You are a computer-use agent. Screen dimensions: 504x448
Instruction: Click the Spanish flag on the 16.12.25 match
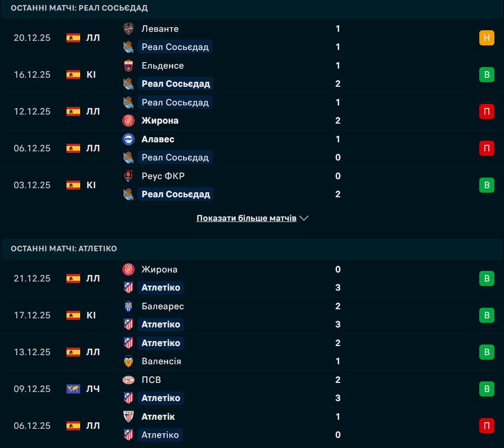(73, 75)
